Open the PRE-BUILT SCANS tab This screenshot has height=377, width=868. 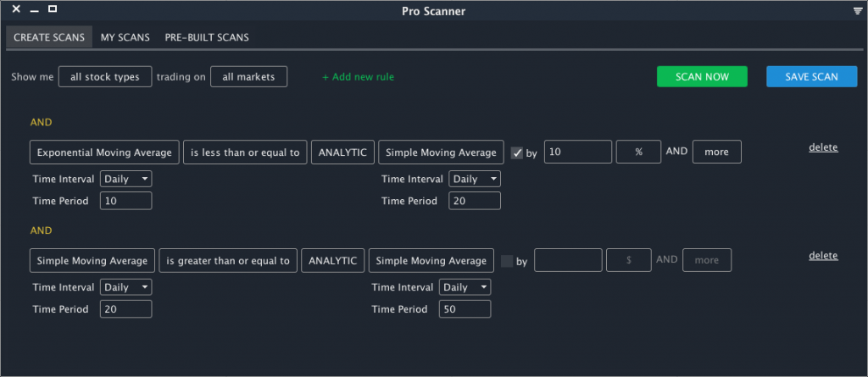[207, 37]
